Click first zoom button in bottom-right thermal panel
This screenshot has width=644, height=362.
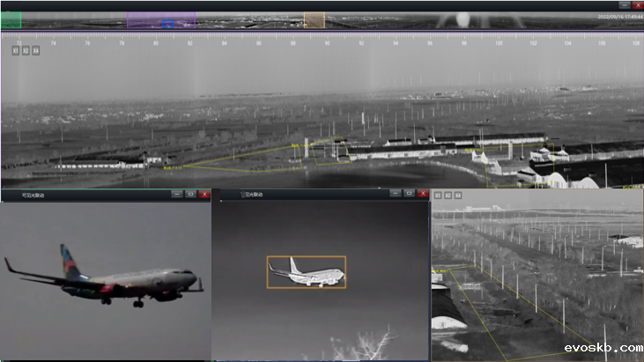[438, 194]
